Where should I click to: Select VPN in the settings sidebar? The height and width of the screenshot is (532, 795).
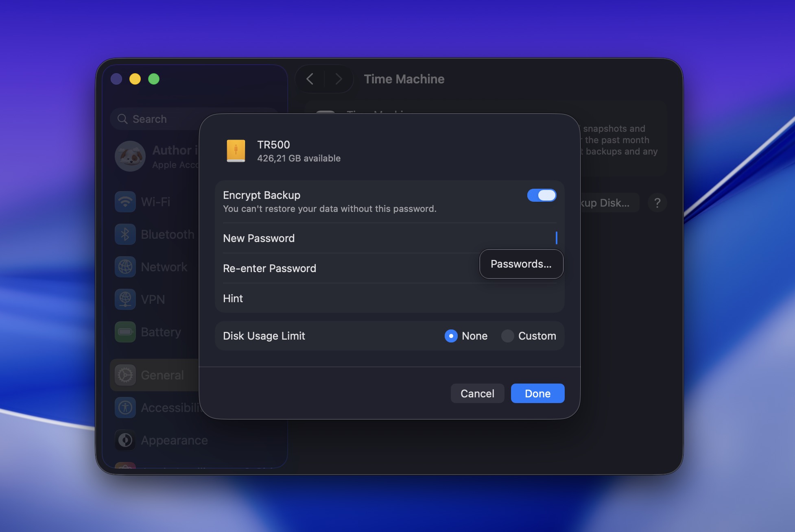coord(155,299)
